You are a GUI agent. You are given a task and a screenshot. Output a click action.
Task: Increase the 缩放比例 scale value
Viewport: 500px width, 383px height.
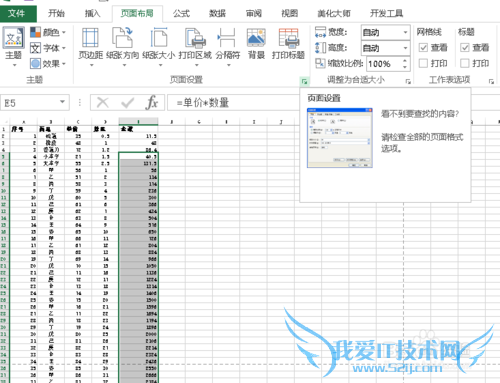[405, 61]
